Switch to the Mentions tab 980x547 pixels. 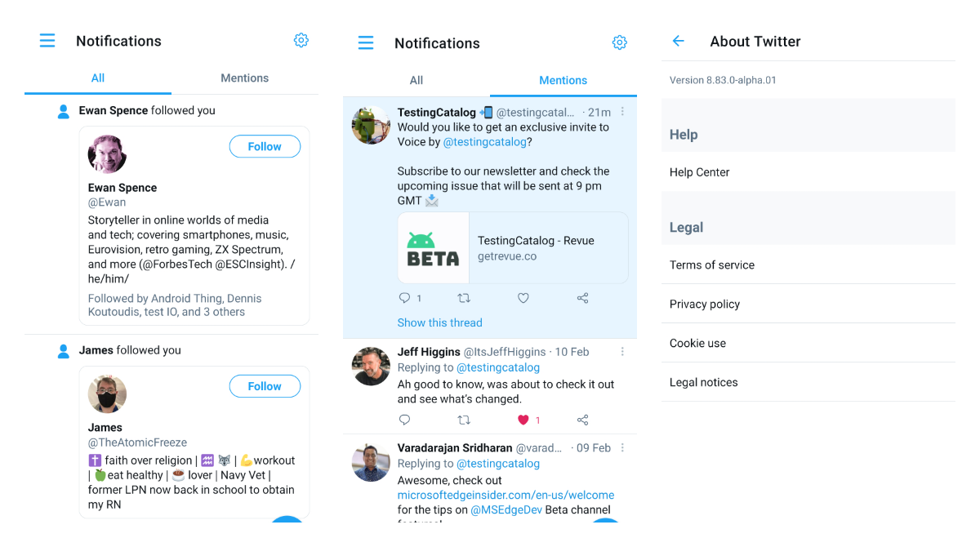tap(563, 80)
